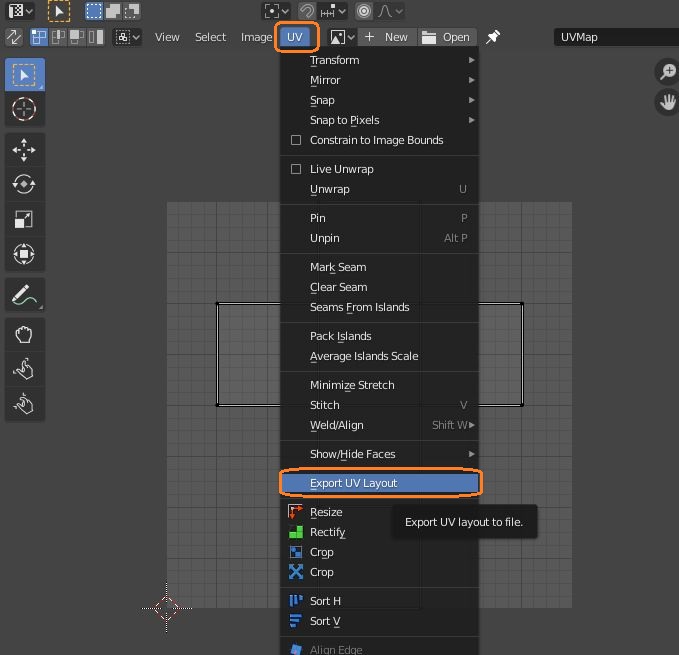Activate the Cursor tool
Image resolution: width=679 pixels, height=655 pixels.
tap(24, 109)
